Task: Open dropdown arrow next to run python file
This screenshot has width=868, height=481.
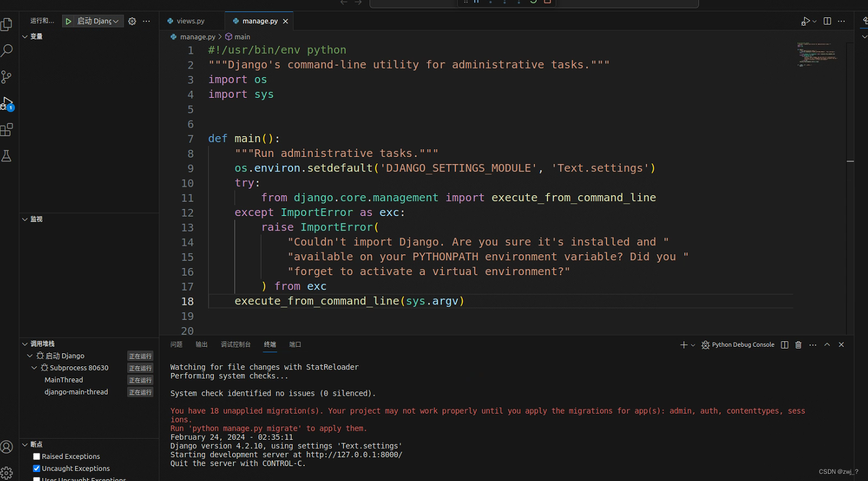Action: (814, 21)
